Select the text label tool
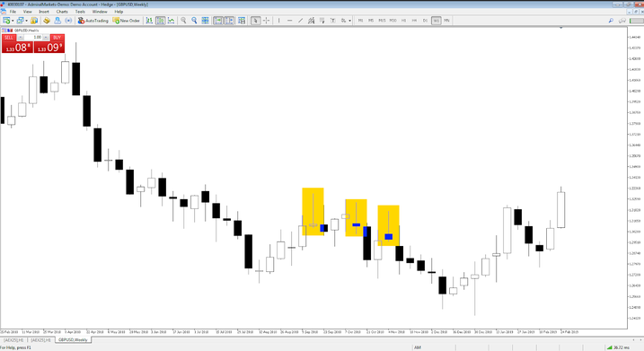Image resolution: width=644 pixels, height=351 pixels. [x=332, y=21]
